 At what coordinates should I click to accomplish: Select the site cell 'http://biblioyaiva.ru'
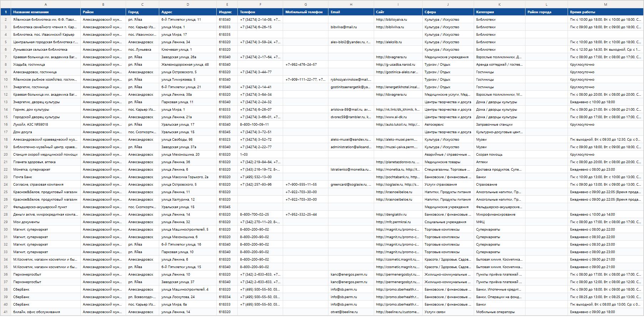tap(398, 20)
